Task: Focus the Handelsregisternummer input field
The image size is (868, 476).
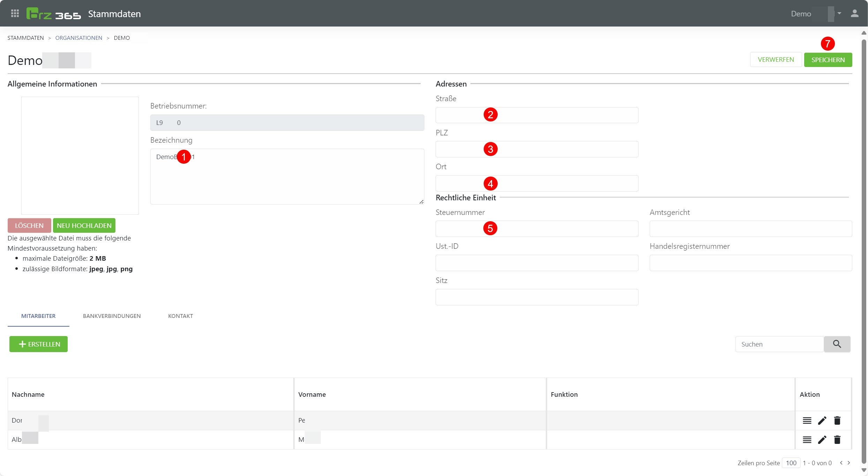Action: point(751,263)
